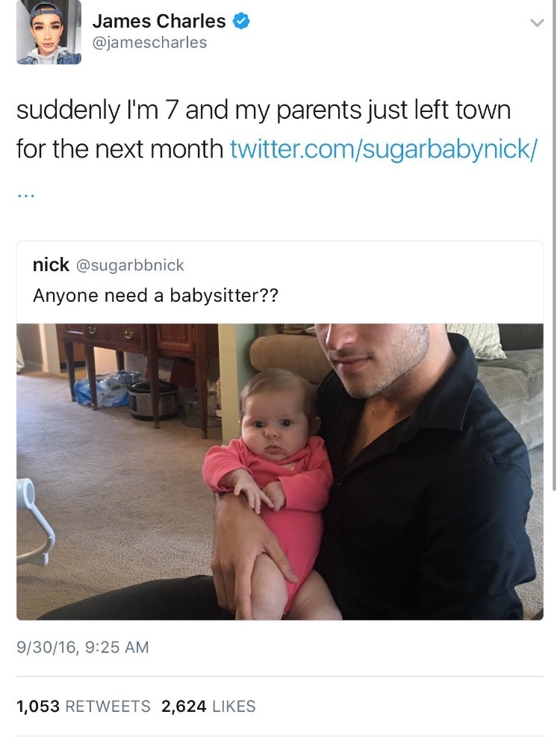
Task: View the 2,624 Likes list
Action: click(208, 706)
